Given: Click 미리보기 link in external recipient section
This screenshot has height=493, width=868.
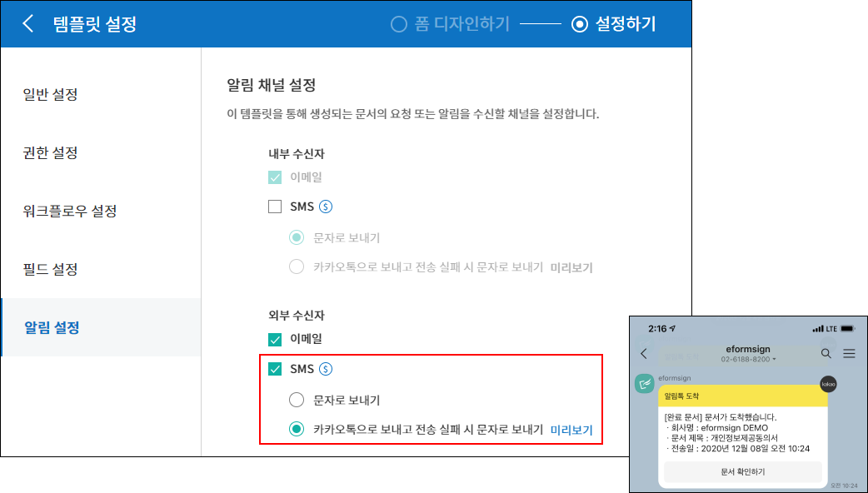Looking at the screenshot, I should (x=571, y=430).
